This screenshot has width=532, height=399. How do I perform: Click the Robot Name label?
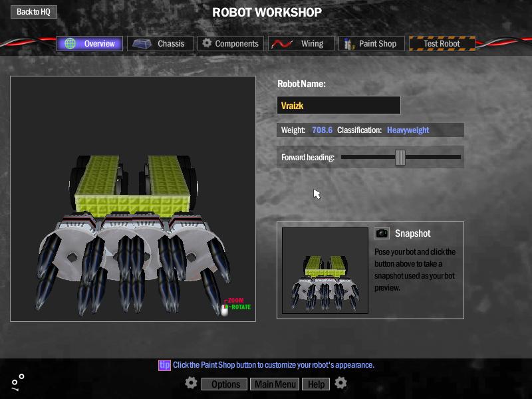[302, 84]
